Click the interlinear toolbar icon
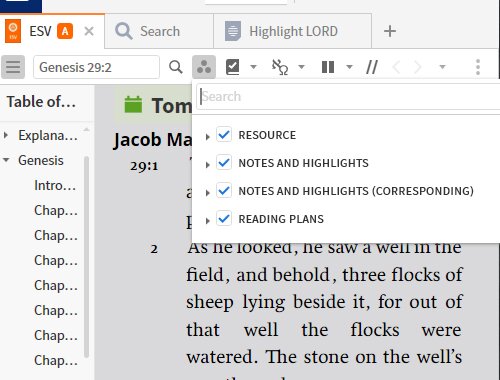Viewport: 500px width, 380px height. click(x=280, y=67)
